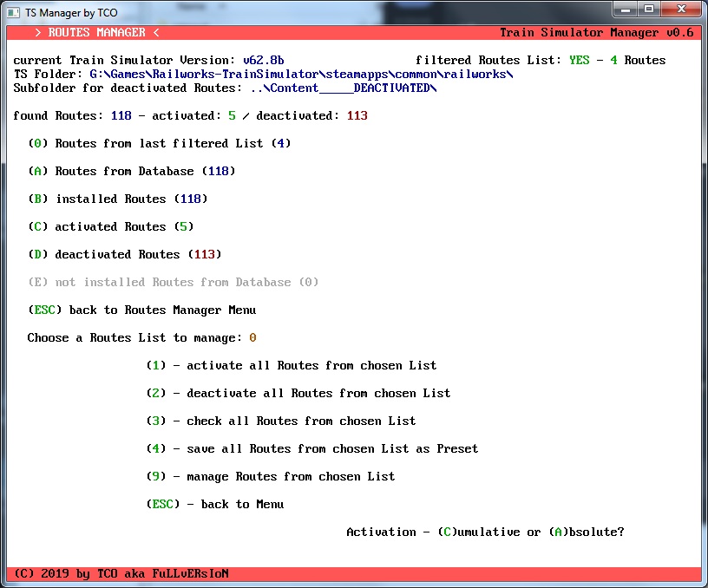Image resolution: width=708 pixels, height=588 pixels.
Task: Click the Content DEACTIVATED subfolder path
Action: [x=344, y=88]
